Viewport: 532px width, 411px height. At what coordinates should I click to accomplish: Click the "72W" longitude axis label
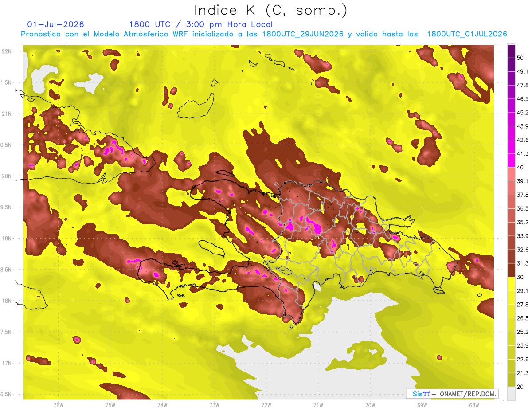tap(266, 405)
